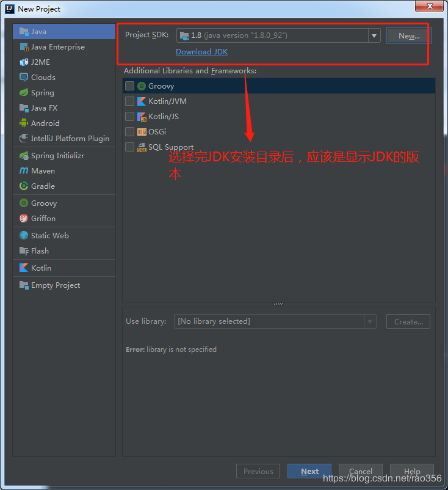This screenshot has width=448, height=490.
Task: Select the 'Maven' list entry text
Action: point(43,171)
